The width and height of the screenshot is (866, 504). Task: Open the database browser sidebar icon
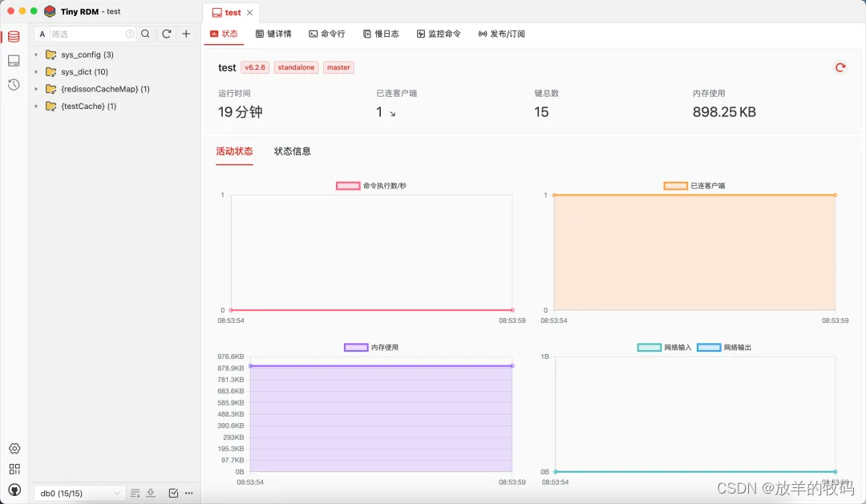click(x=14, y=36)
